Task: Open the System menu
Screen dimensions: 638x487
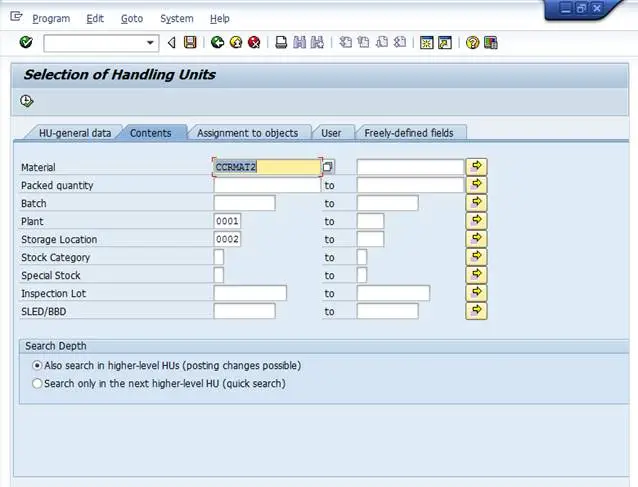Action: pyautogui.click(x=177, y=18)
